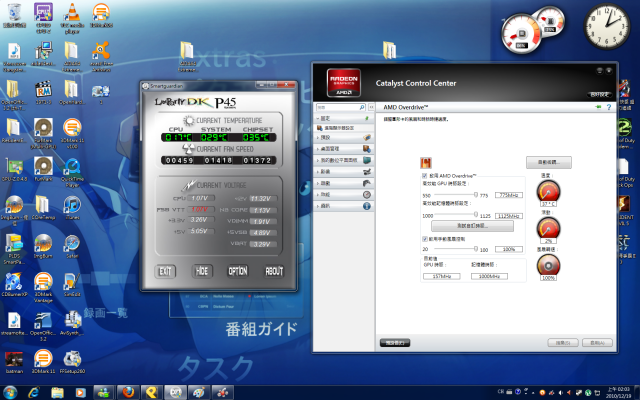Click the analog clock desktop gadget
The height and width of the screenshot is (400, 640).
[x=607, y=26]
